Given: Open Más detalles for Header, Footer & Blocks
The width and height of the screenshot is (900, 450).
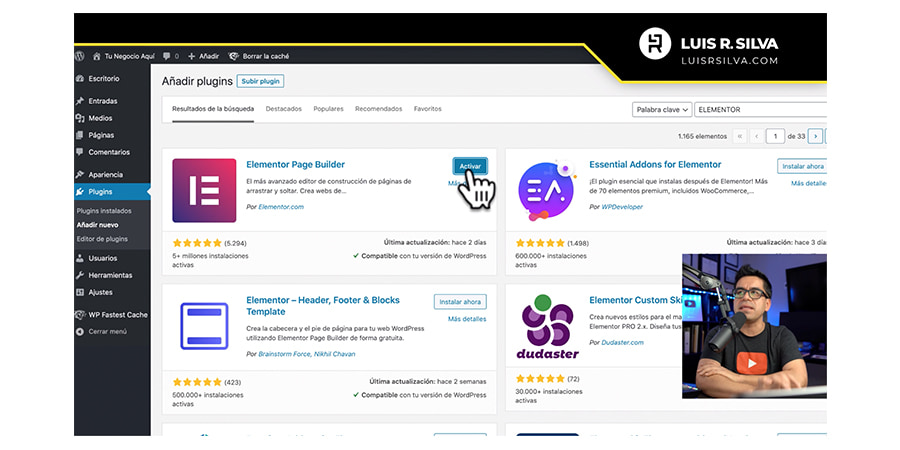Looking at the screenshot, I should pyautogui.click(x=467, y=319).
